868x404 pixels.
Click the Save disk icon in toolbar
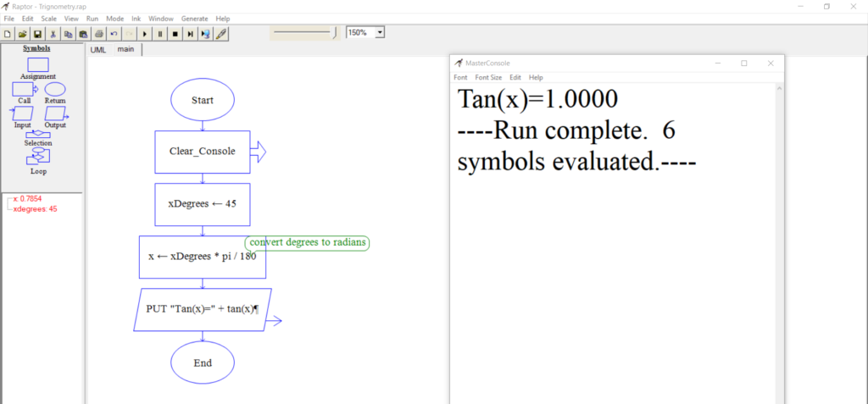tap(37, 34)
